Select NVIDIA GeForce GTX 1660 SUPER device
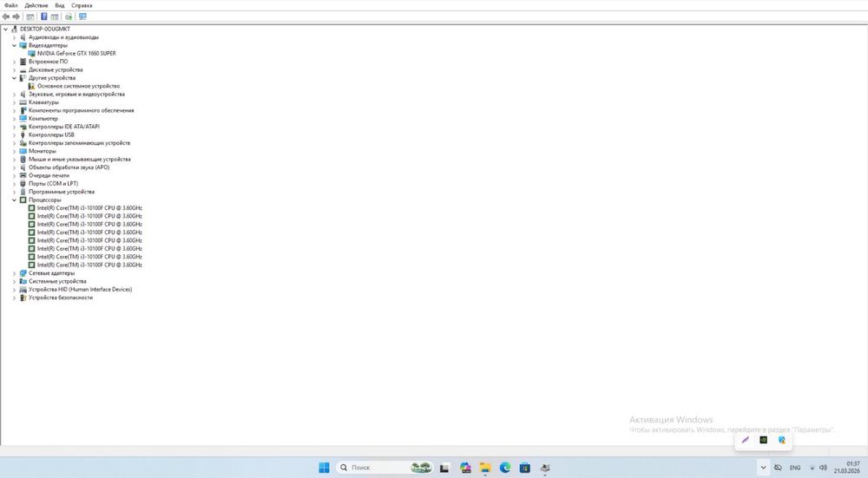This screenshot has height=478, width=868. (76, 54)
